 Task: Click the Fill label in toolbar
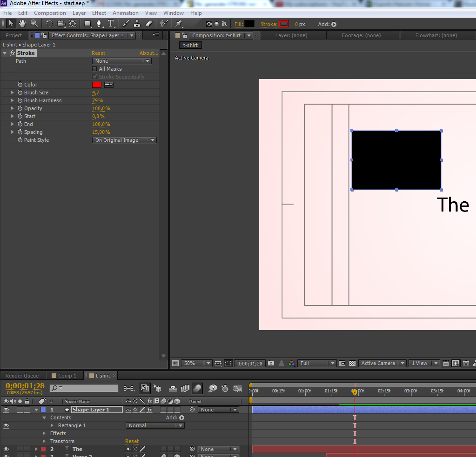tap(239, 24)
